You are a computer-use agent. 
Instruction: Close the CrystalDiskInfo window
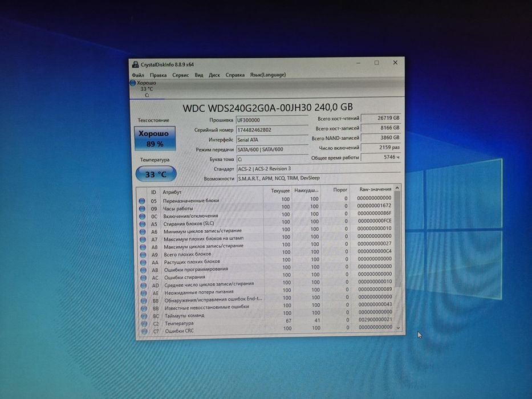(x=395, y=63)
